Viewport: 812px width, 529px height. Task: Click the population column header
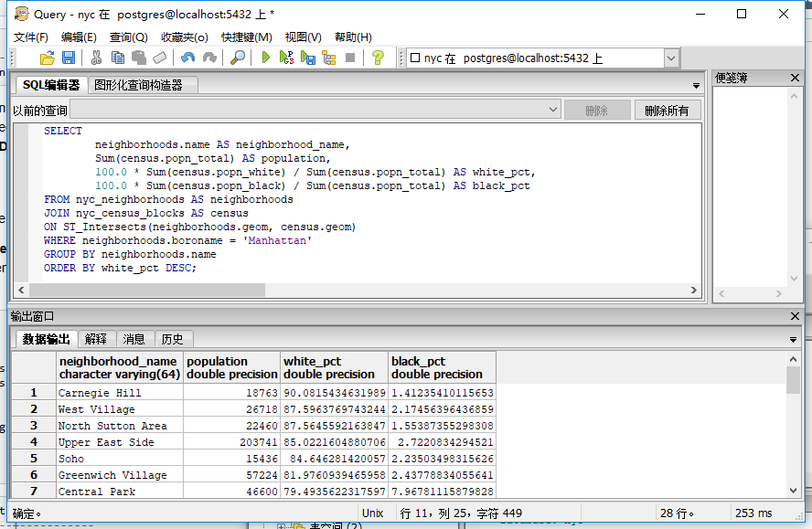[232, 367]
